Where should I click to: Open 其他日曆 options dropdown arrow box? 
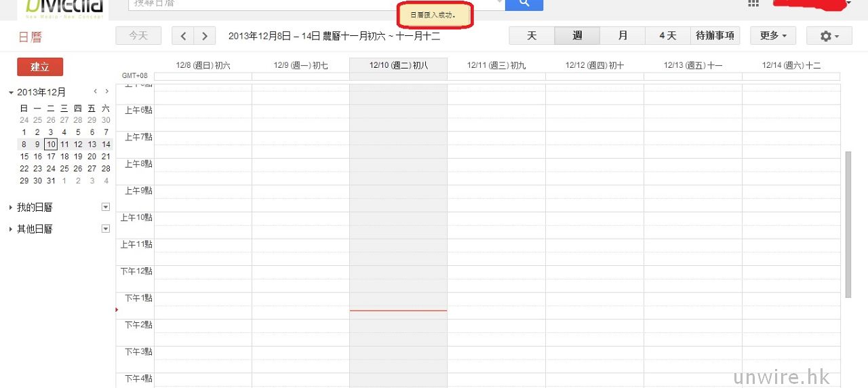tap(105, 229)
